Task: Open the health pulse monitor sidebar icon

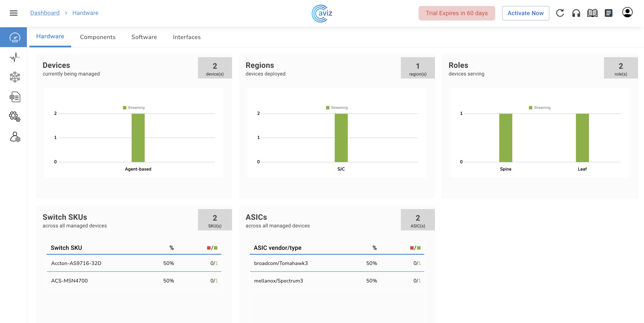Action: (15, 57)
